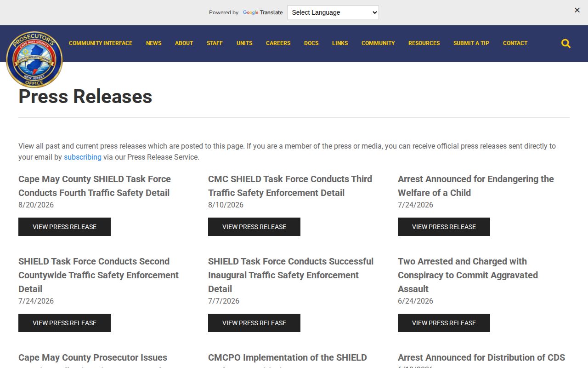View press release for Second Countywide Traffic Safety Detail
588x368 pixels.
tap(64, 323)
